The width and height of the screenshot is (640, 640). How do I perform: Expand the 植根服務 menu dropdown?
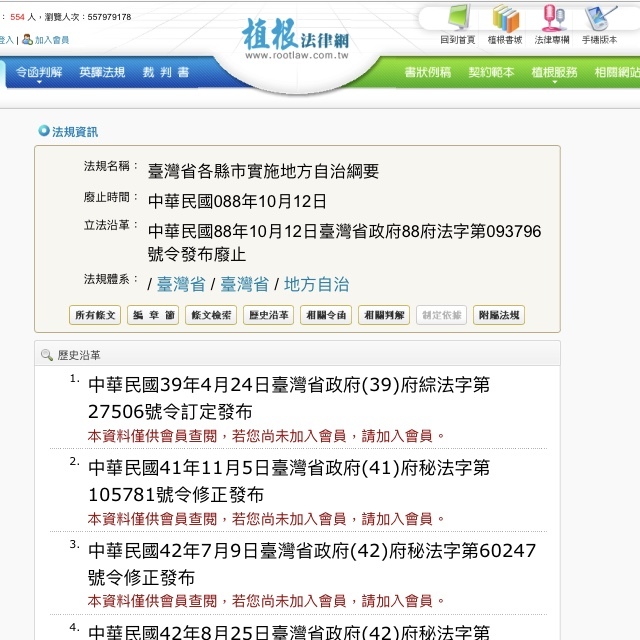(554, 73)
